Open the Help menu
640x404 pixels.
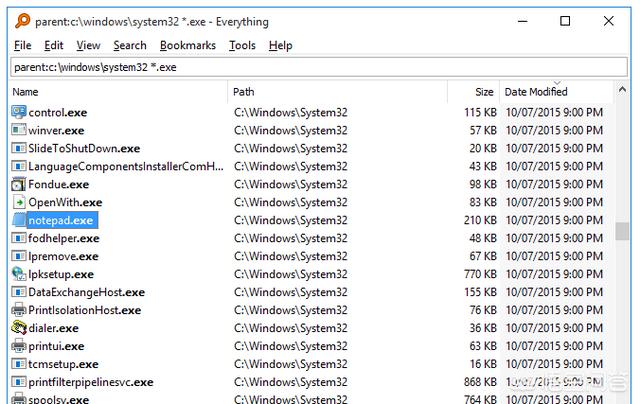click(280, 45)
